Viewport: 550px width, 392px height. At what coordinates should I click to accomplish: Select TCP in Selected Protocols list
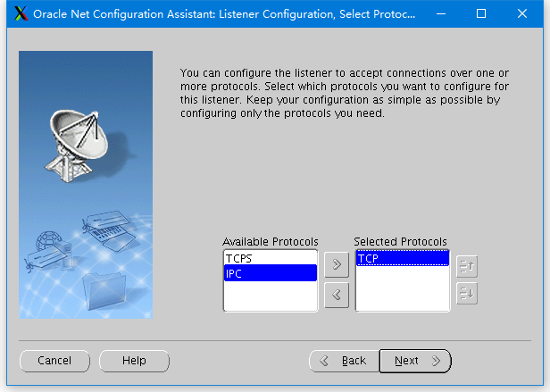click(x=403, y=258)
